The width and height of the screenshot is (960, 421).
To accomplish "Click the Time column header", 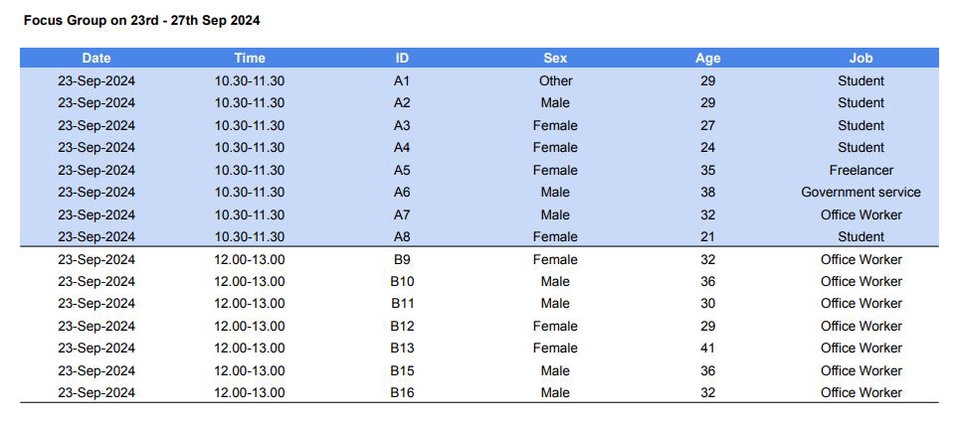I will point(249,58).
